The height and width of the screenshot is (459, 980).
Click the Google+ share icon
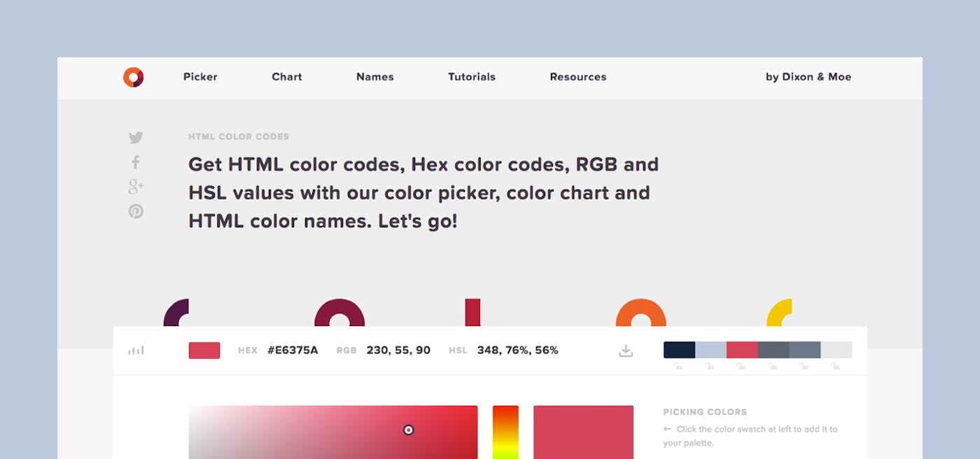(135, 187)
